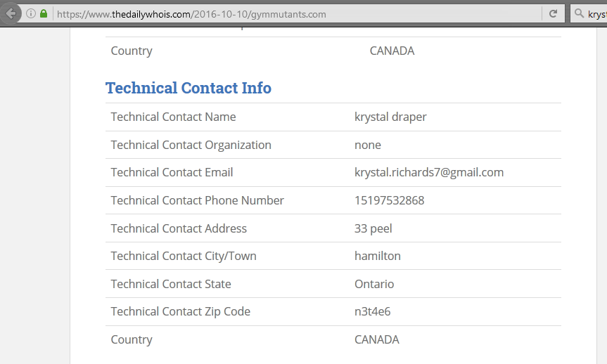Screen dimensions: 607x364
Task: Click the Technical Contact State label
Action: point(171,284)
